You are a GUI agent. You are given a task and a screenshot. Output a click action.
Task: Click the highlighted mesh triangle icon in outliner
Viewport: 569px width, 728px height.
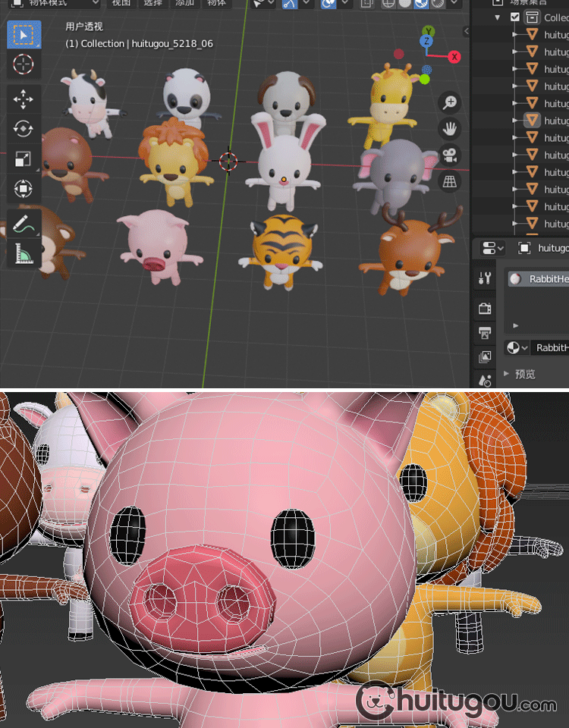[533, 121]
